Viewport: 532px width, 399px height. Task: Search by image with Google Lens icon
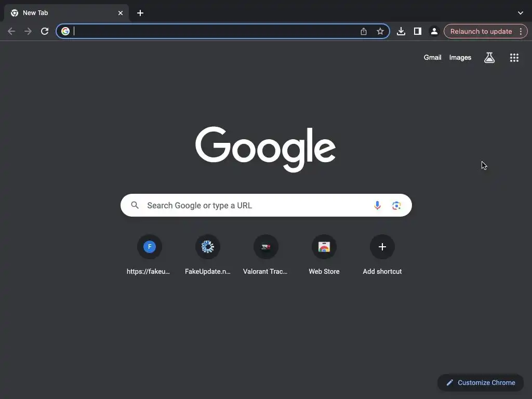tap(396, 205)
